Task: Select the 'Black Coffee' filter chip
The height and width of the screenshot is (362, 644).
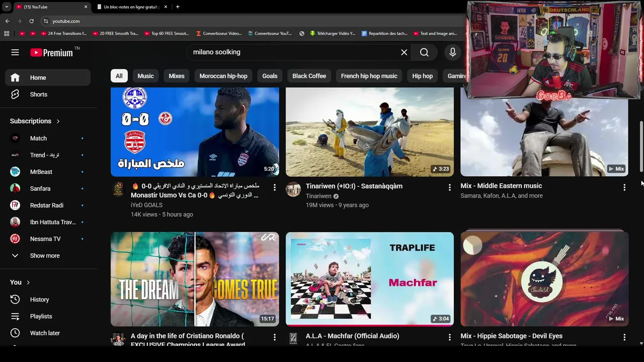Action: (x=309, y=76)
